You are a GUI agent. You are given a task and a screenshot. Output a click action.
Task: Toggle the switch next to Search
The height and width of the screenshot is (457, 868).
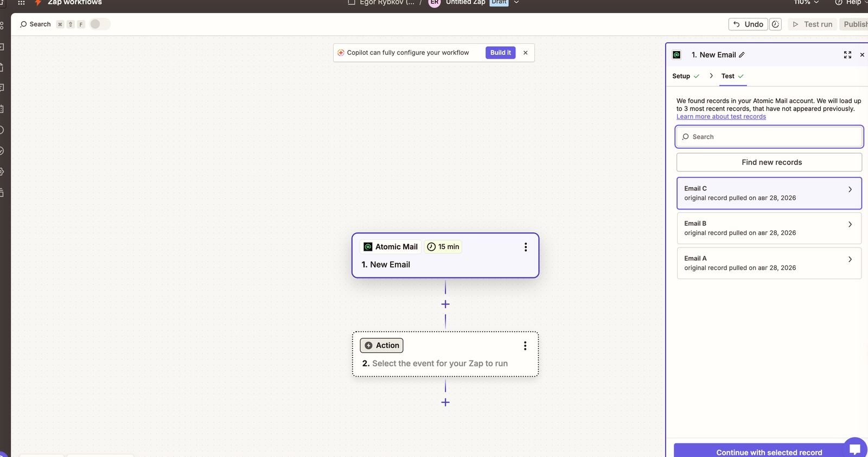99,24
